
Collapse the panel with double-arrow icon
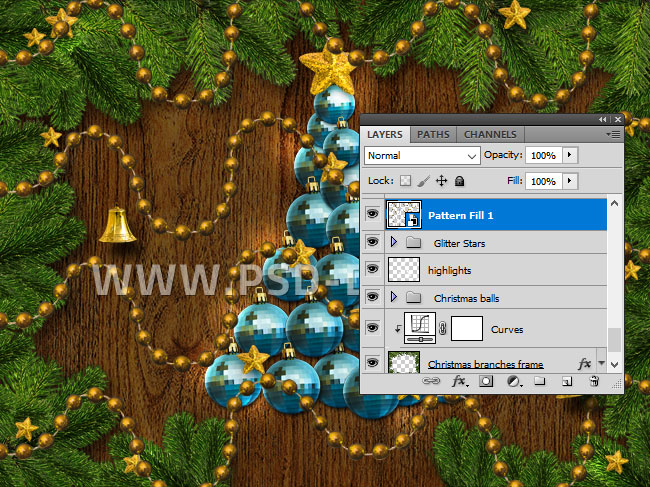pos(602,119)
